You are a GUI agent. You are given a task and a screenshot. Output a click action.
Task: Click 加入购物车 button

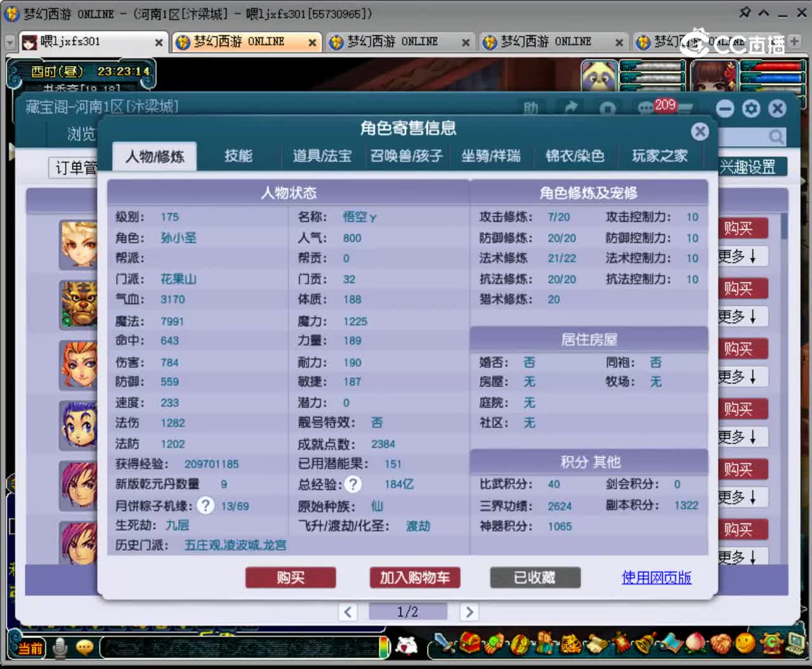(415, 578)
